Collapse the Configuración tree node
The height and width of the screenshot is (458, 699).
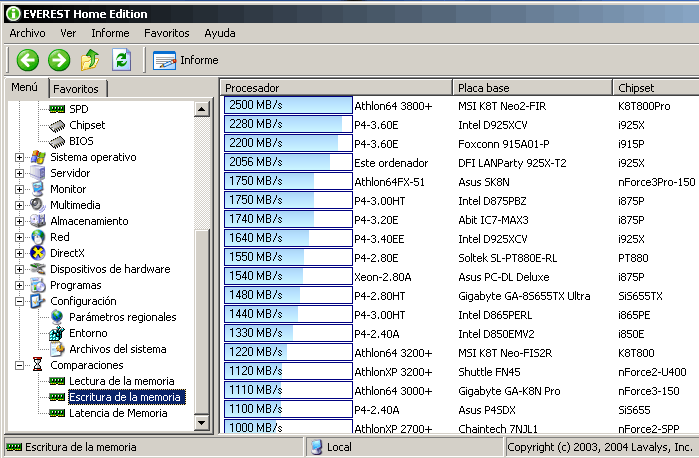[19, 301]
